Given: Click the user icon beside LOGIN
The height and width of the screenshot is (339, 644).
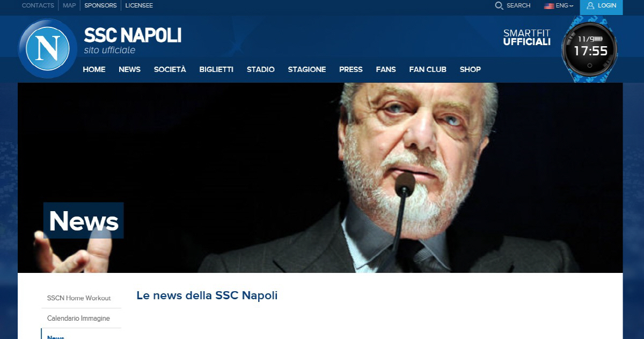Looking at the screenshot, I should 590,5.
